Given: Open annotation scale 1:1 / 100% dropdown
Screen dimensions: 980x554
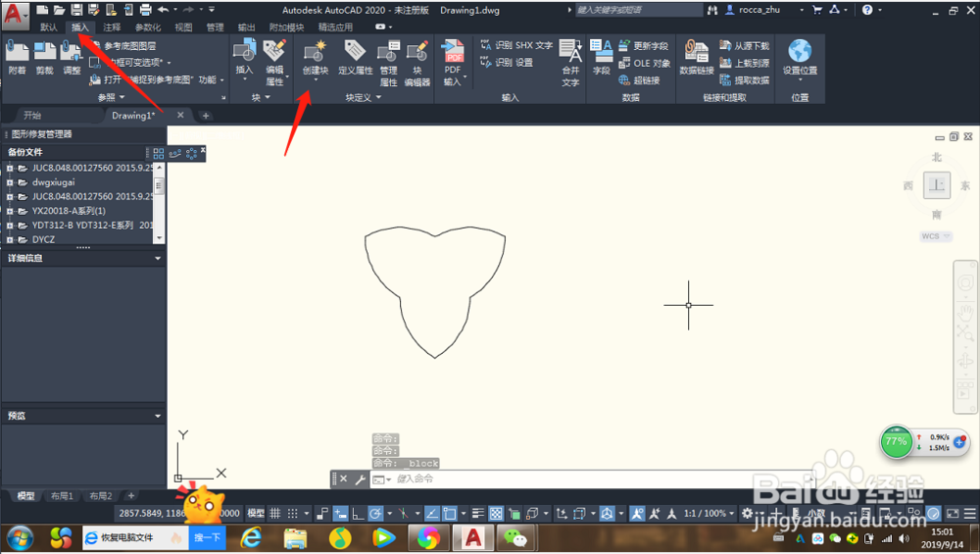Looking at the screenshot, I should coord(709,514).
